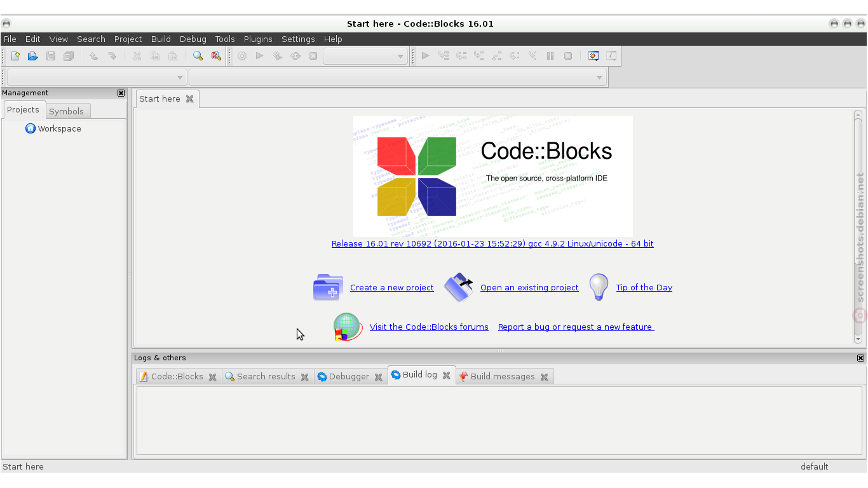868x488 pixels.
Task: Click the Find magnifier icon
Action: pos(198,56)
